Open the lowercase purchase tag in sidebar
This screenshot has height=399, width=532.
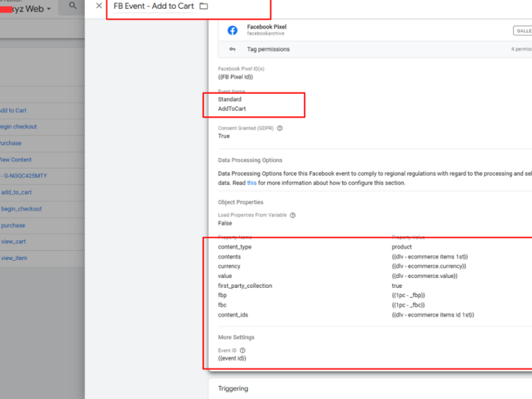coord(13,225)
